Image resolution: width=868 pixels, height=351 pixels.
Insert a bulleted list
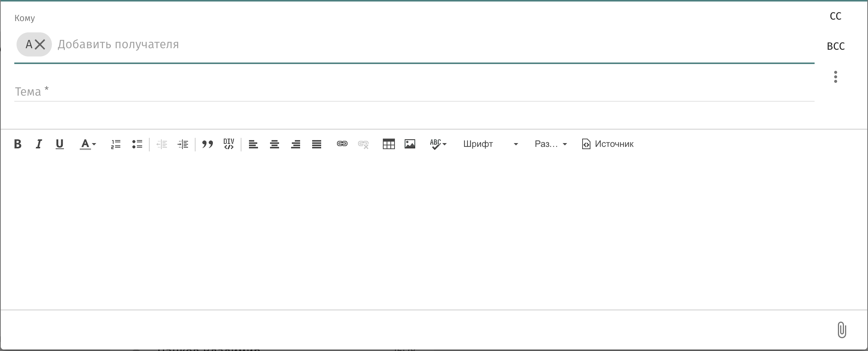137,144
